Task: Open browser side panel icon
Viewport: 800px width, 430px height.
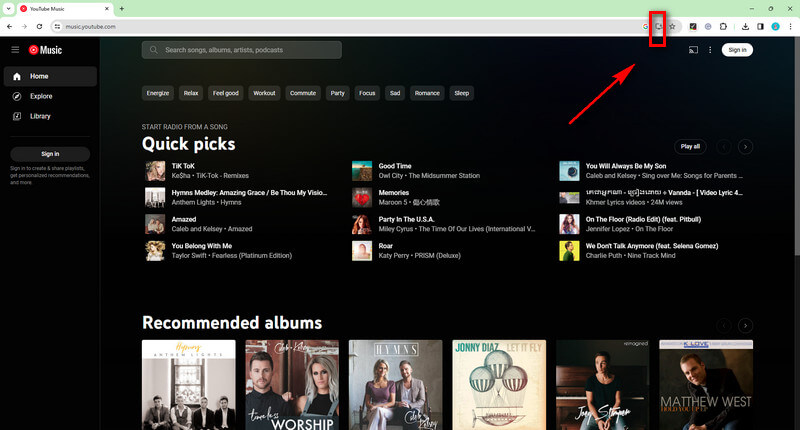Action: (760, 27)
